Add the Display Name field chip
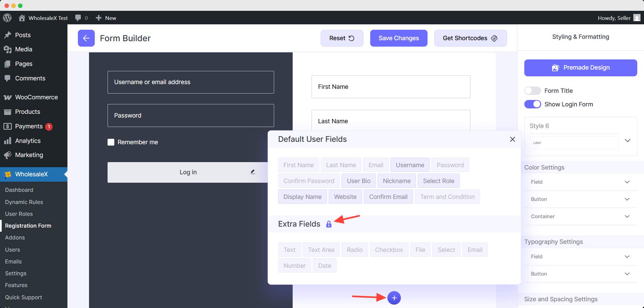This screenshot has height=308, width=644. pyautogui.click(x=302, y=197)
